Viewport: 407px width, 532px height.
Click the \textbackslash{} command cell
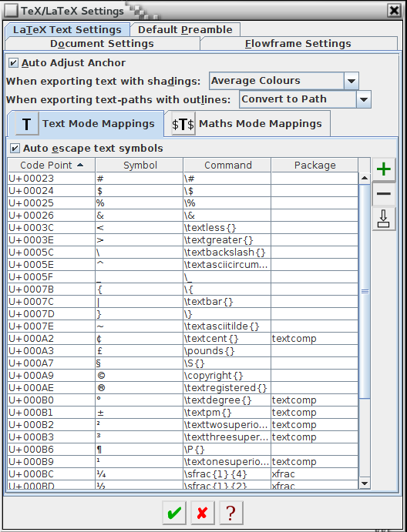click(227, 253)
